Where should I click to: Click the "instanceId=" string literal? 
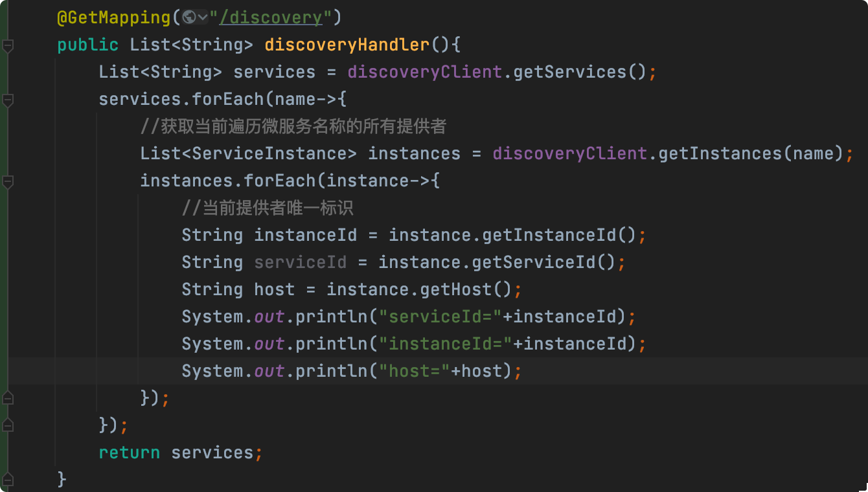coord(446,344)
